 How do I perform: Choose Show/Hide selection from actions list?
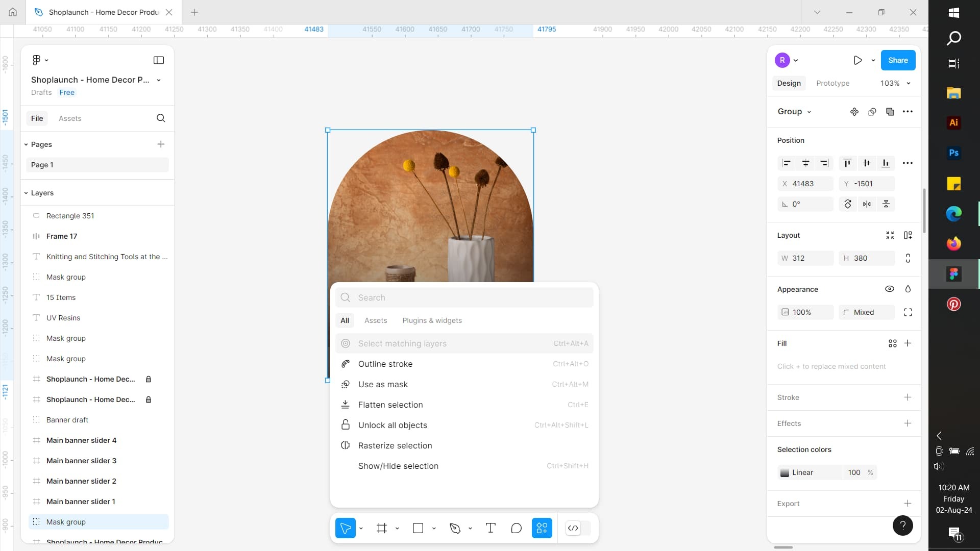[x=464, y=466]
